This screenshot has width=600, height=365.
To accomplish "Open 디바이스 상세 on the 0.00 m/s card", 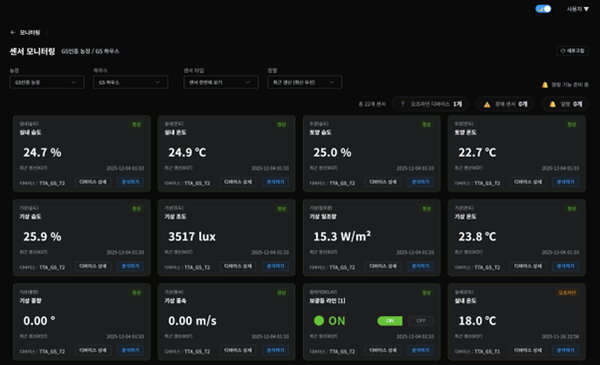I will pyautogui.click(x=238, y=350).
